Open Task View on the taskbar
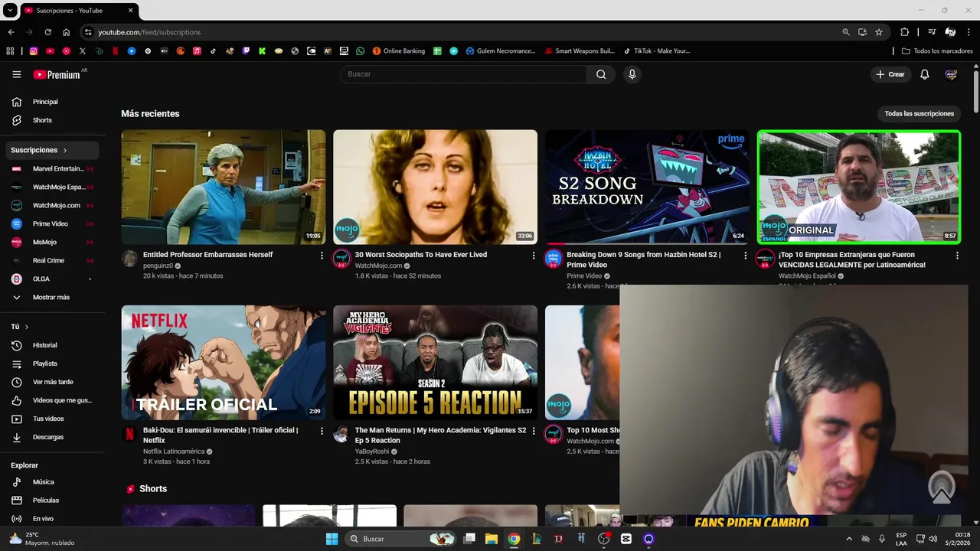 469,539
